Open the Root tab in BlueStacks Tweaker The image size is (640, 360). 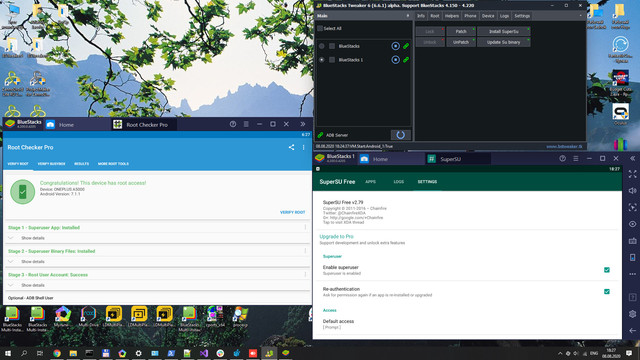pyautogui.click(x=435, y=16)
